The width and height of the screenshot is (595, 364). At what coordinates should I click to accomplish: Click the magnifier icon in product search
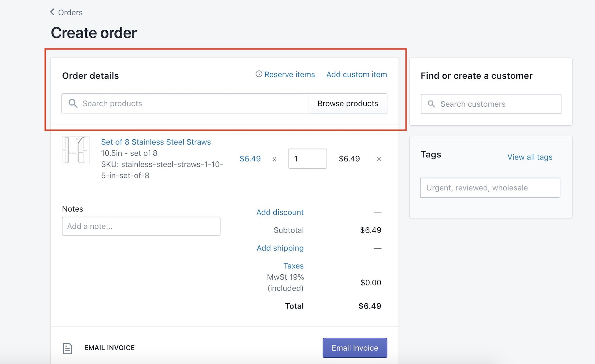73,103
